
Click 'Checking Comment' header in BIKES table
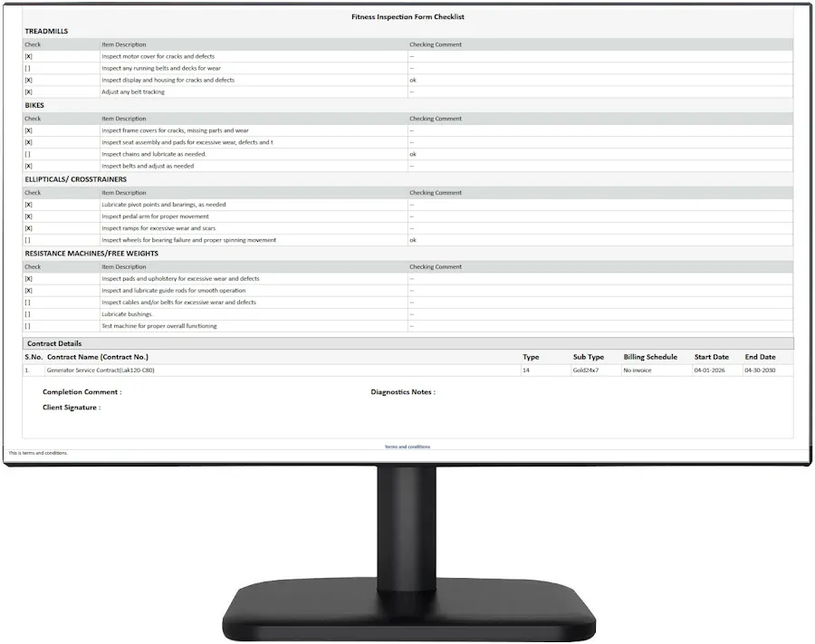coord(436,119)
